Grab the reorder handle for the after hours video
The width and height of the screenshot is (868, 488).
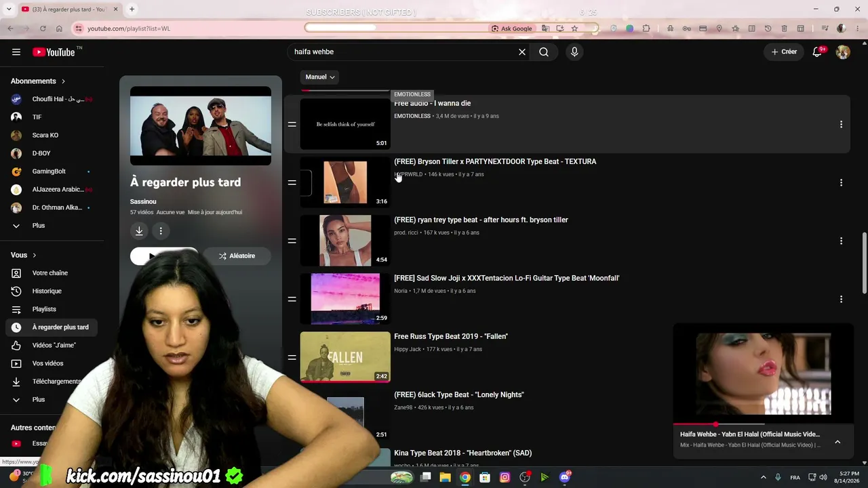pos(292,241)
